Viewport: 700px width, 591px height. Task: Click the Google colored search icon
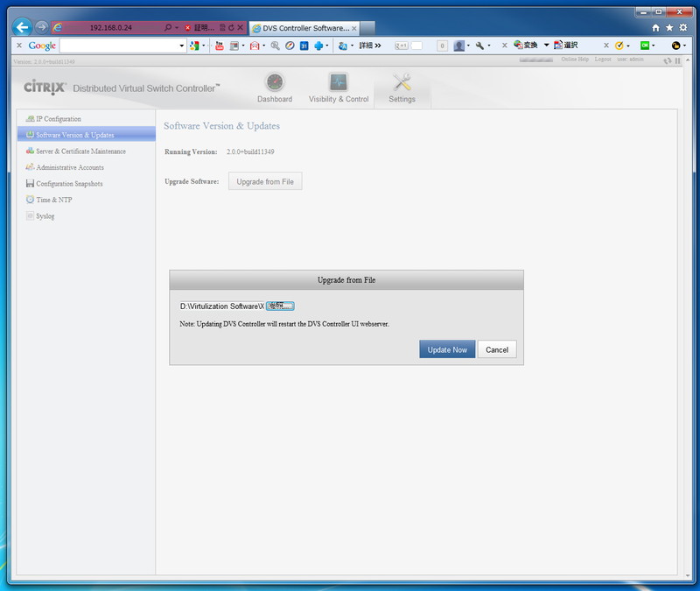click(x=194, y=46)
